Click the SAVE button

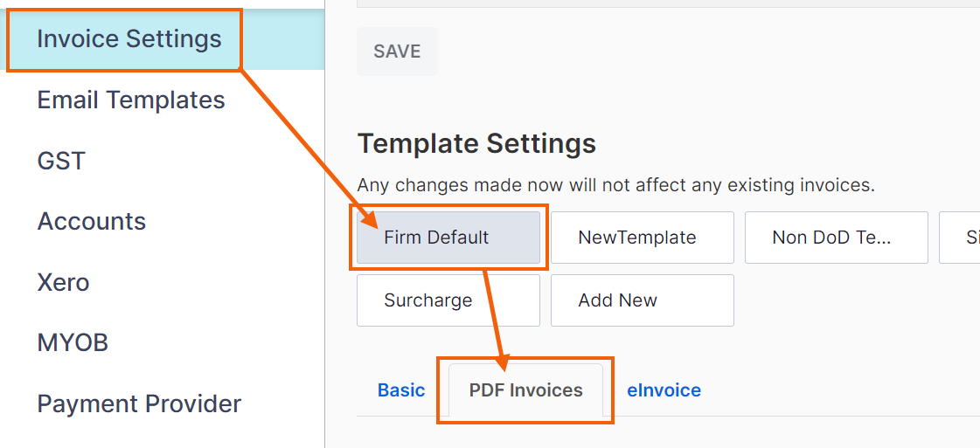coord(397,52)
